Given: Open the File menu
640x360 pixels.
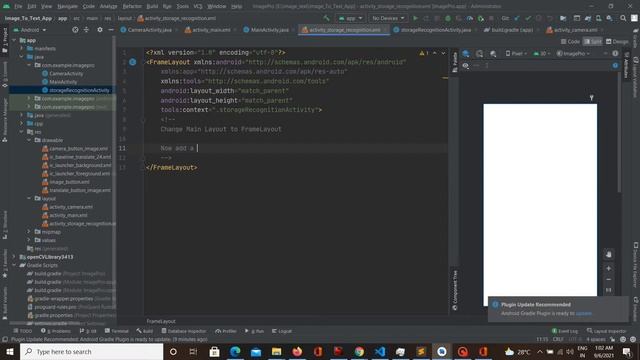Looking at the screenshot, I should pyautogui.click(x=18, y=6).
